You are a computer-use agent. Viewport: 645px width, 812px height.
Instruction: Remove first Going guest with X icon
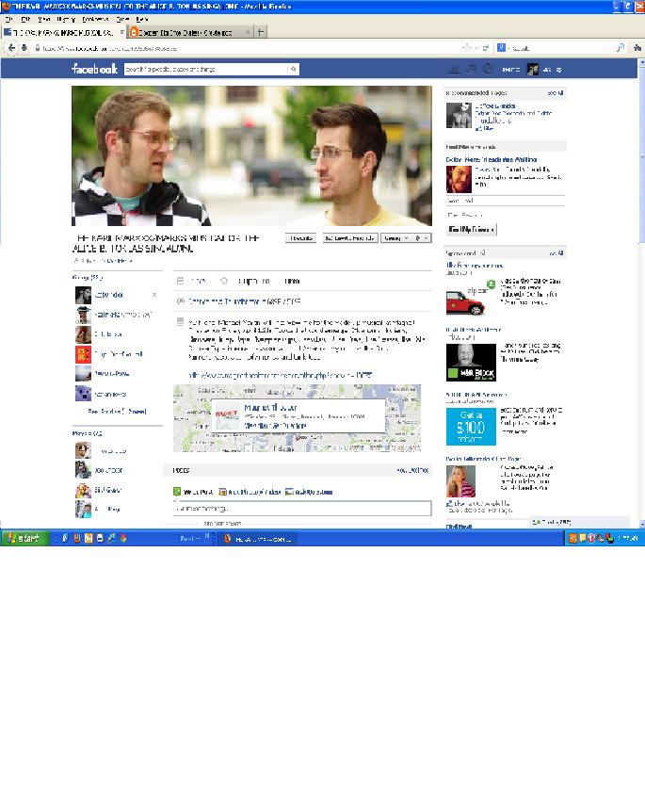click(154, 295)
